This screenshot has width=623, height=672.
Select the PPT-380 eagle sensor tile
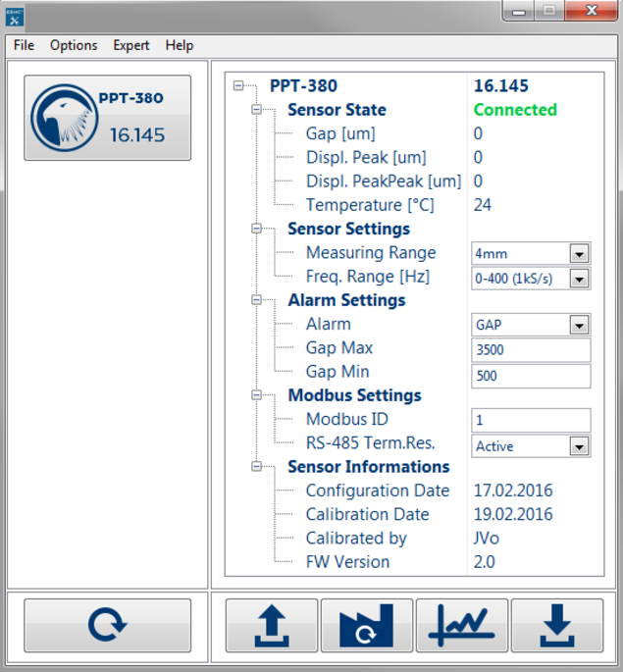[107, 118]
